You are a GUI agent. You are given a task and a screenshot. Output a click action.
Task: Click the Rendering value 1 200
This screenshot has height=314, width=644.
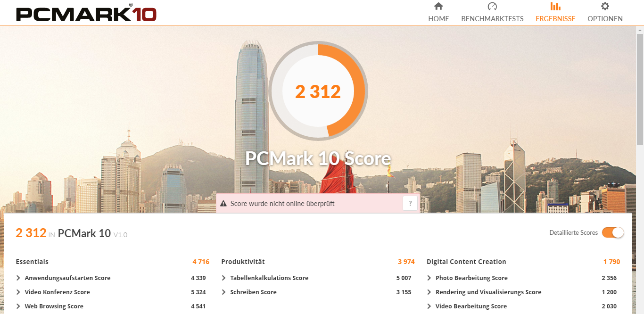pyautogui.click(x=609, y=292)
